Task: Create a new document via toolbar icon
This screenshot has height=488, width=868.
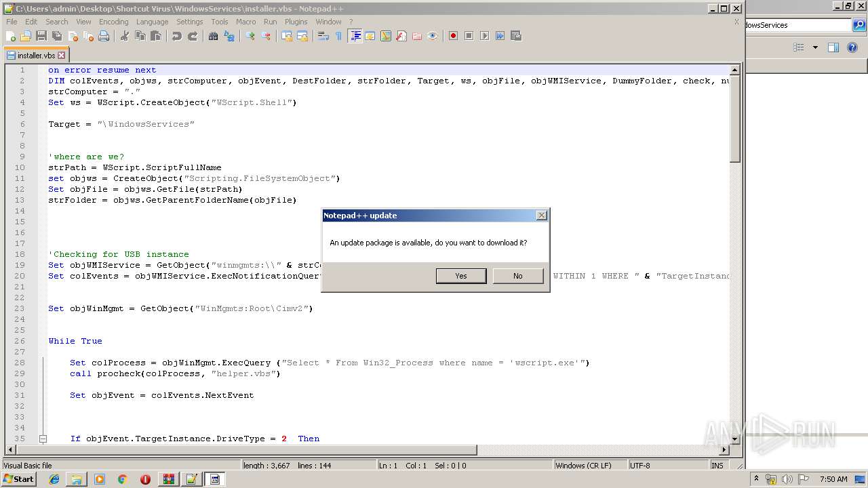Action: [11, 36]
